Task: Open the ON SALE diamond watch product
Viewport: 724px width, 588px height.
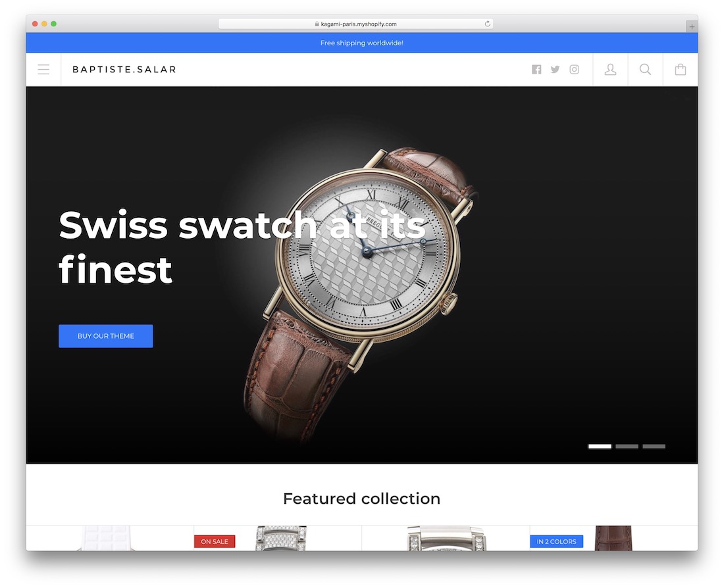Action: tap(278, 538)
